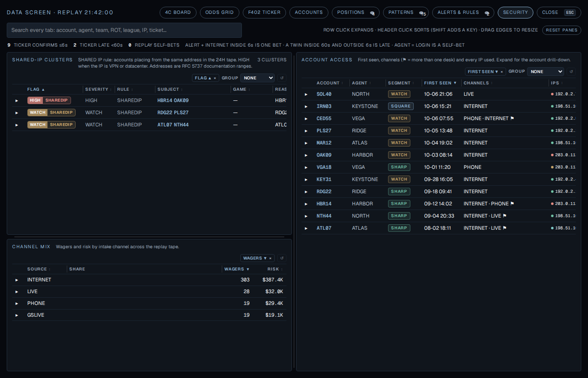The image size is (588, 378).
Task: Sort clusters by SEVERITY column header
Action: 98,89
